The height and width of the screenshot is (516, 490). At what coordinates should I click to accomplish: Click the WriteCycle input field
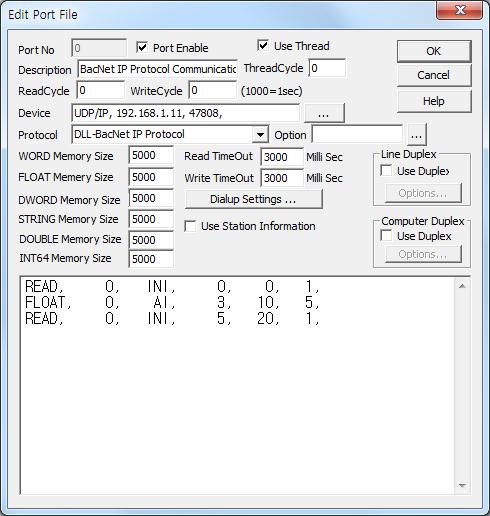pyautogui.click(x=212, y=90)
